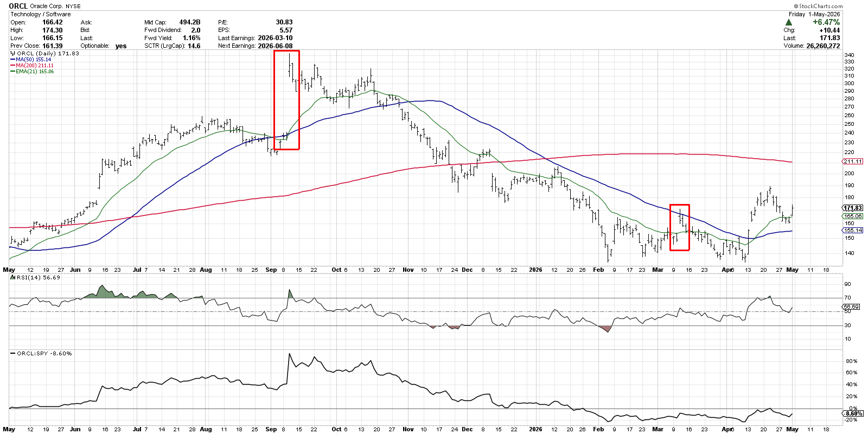Click the Fwd Dividend value 2.0

point(196,30)
